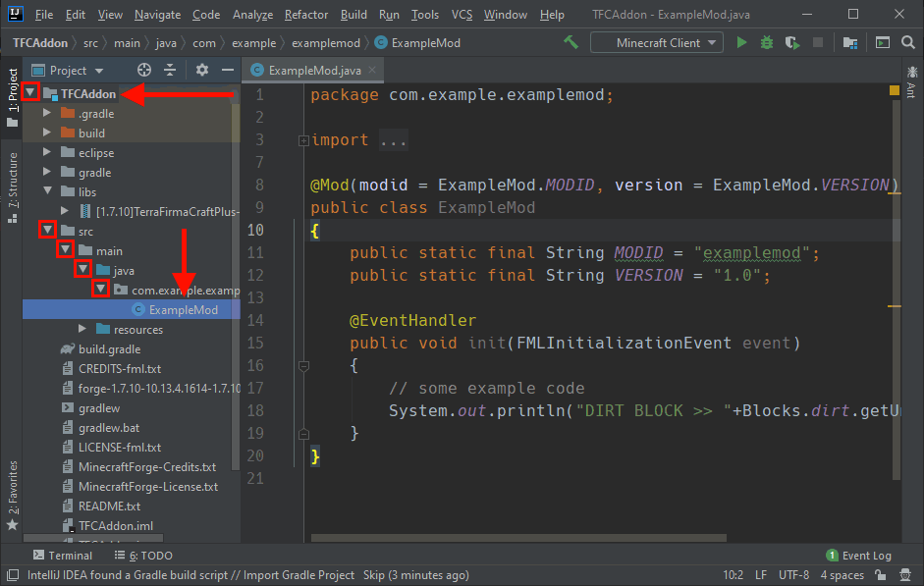Click the TFCAddon breadcrumb in navigation bar
924x586 pixels.
[x=40, y=43]
